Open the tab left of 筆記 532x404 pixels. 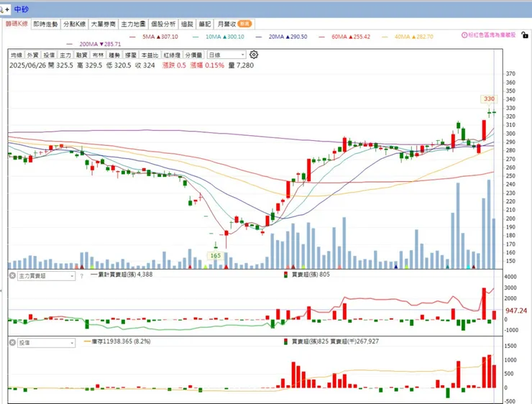pos(187,24)
